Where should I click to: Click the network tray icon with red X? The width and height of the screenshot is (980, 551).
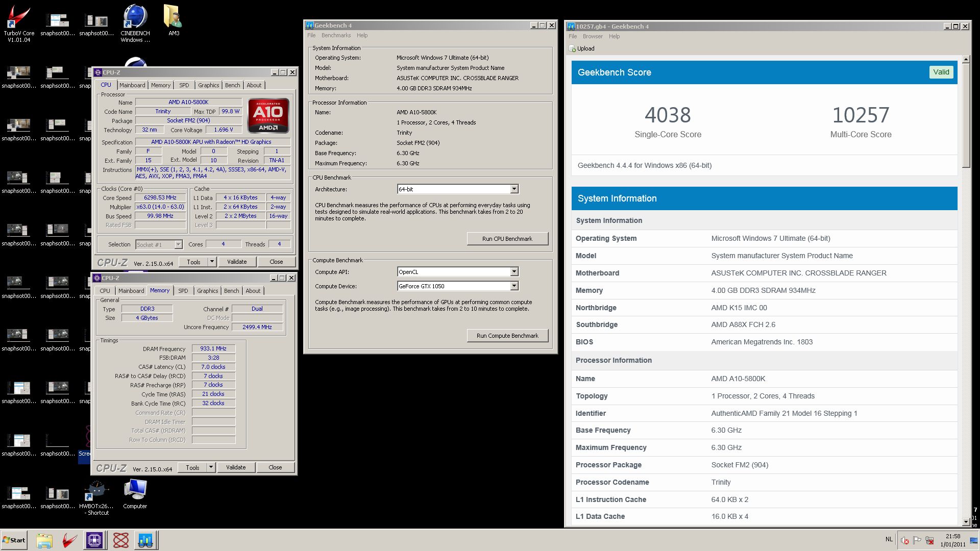[929, 540]
